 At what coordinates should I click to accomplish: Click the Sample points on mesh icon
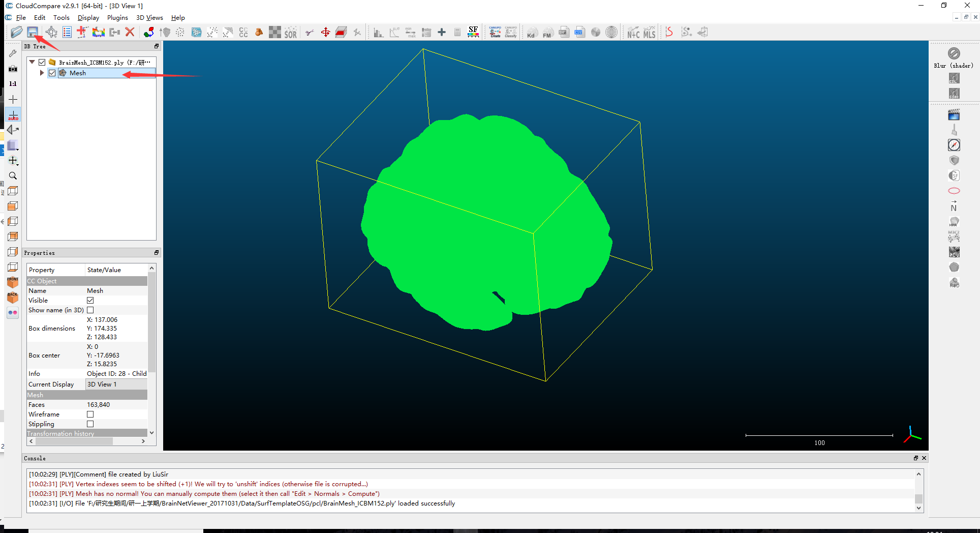(x=196, y=32)
